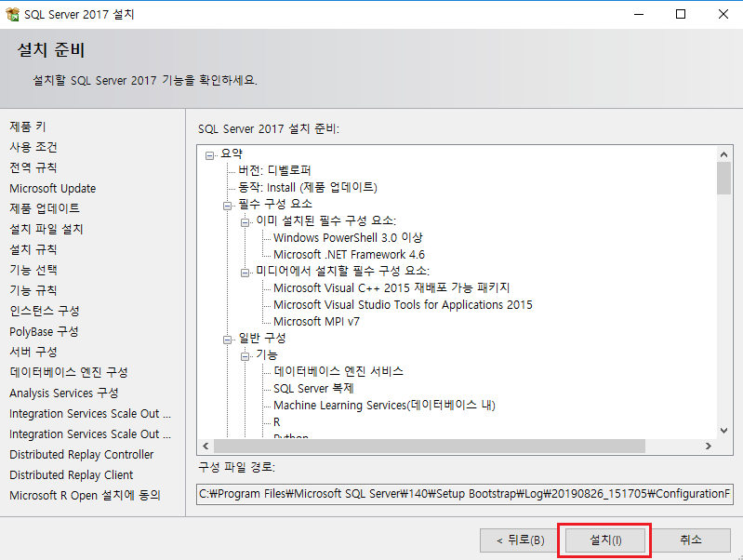Cancel setup with the 취소 button
743x560 pixels.
pyautogui.click(x=690, y=540)
